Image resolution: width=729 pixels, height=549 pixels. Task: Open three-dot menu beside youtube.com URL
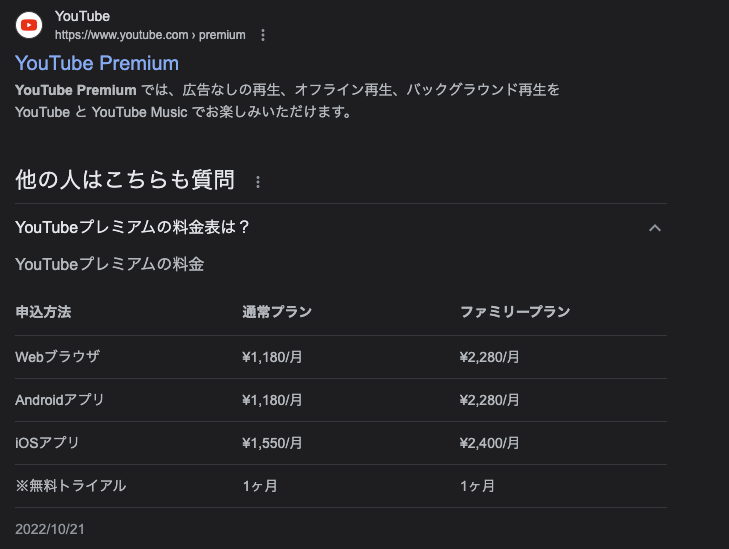[x=263, y=35]
